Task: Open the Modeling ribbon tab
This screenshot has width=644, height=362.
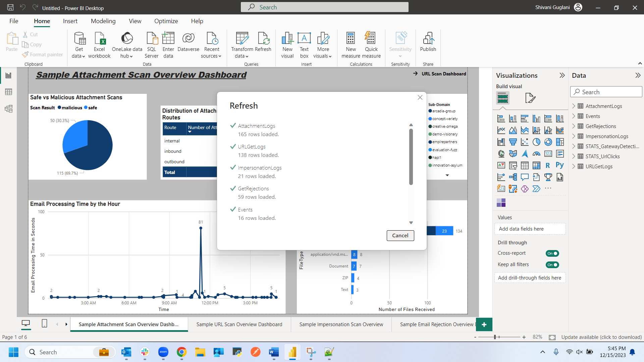Action: 103,21
